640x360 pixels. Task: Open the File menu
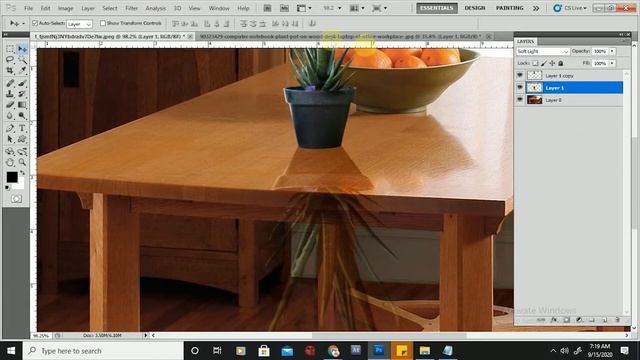(29, 8)
